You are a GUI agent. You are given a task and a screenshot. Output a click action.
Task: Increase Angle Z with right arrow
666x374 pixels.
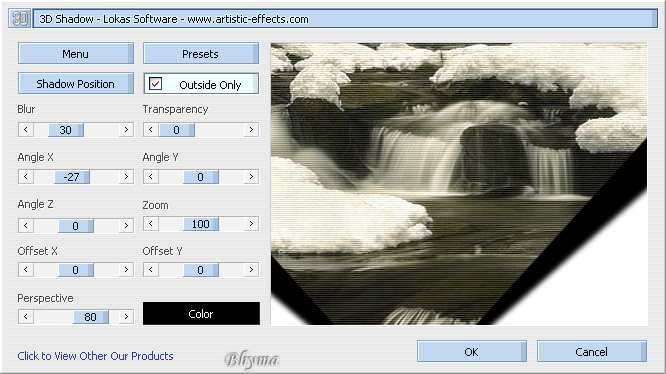coord(126,225)
